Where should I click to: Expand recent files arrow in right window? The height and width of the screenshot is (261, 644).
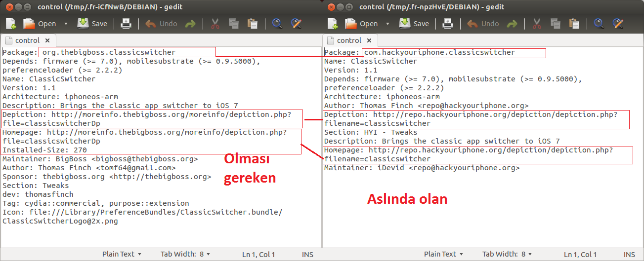[387, 24]
